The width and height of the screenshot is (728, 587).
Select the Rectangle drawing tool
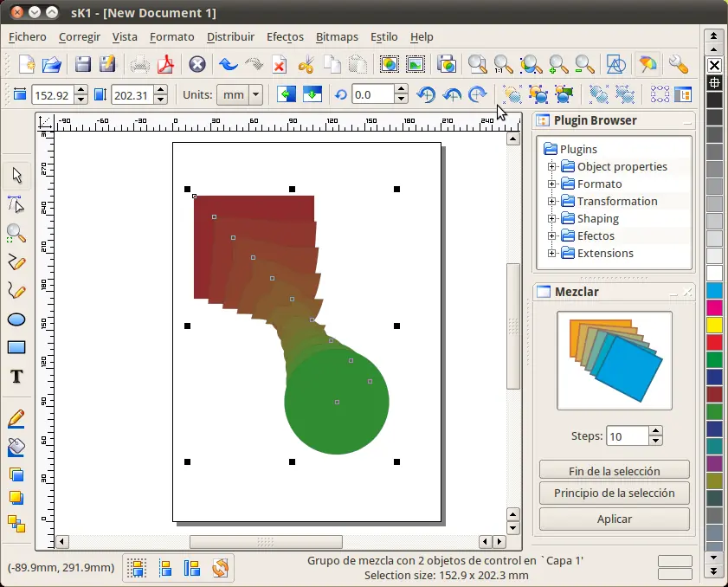tap(16, 347)
